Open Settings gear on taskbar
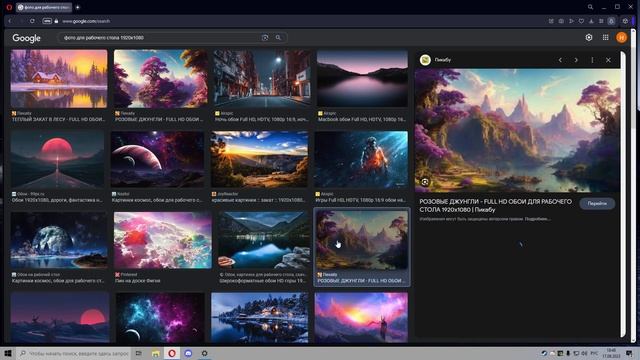Viewport: 640px width, 360px height. [204, 353]
